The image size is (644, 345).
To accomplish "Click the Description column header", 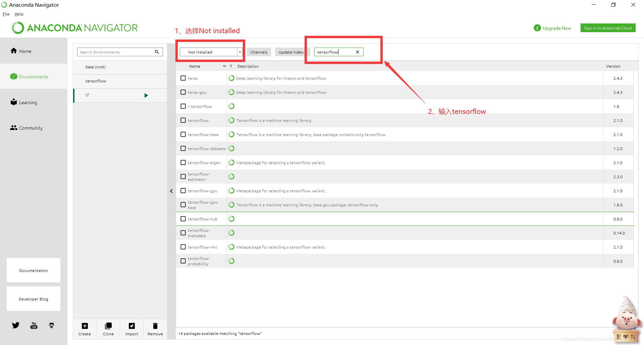I will click(248, 66).
